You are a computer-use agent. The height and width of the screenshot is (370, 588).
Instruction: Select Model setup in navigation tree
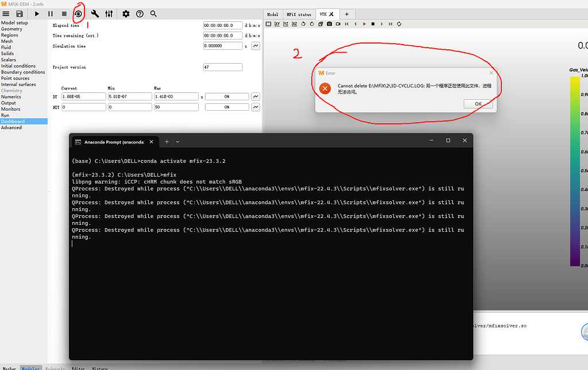[x=14, y=23]
